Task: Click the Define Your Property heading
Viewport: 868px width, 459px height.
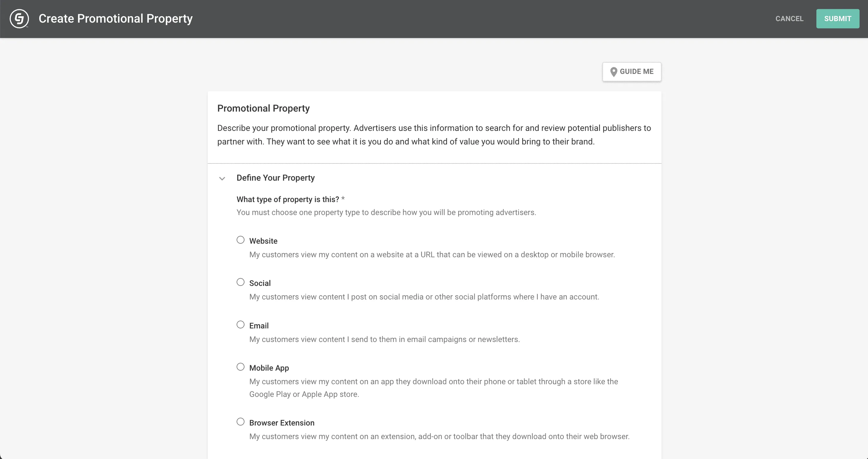Action: [275, 178]
